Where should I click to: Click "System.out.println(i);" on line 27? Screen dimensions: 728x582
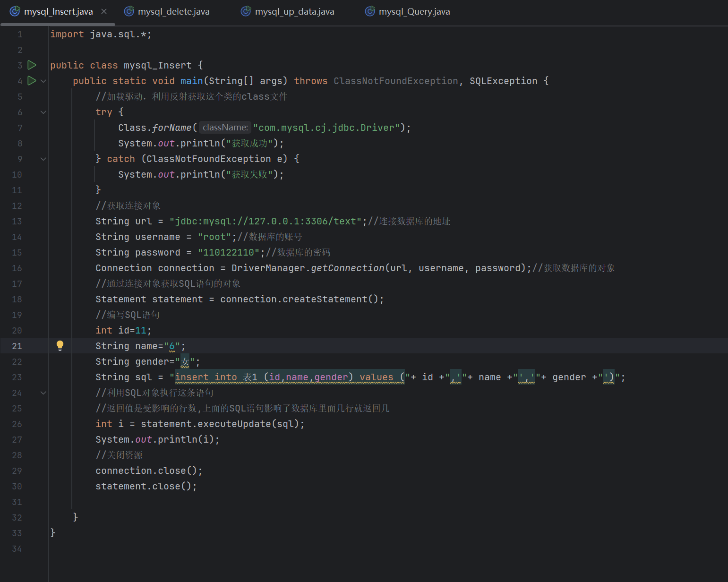click(157, 440)
